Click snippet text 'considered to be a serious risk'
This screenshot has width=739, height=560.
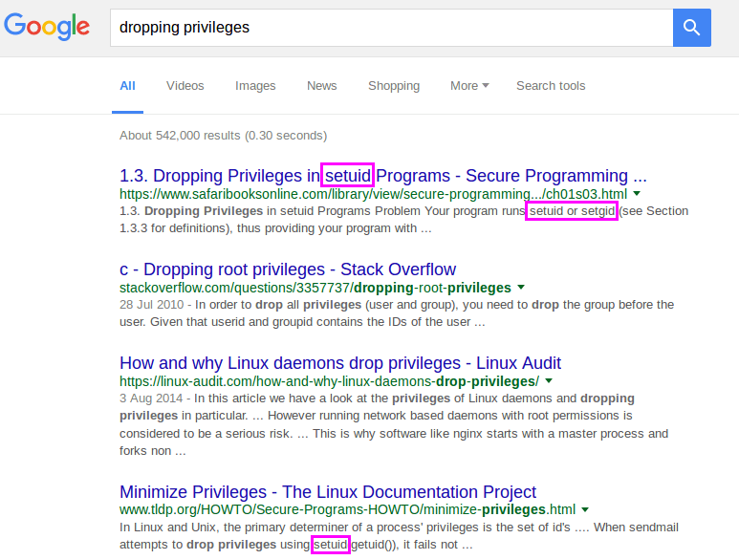coord(204,434)
